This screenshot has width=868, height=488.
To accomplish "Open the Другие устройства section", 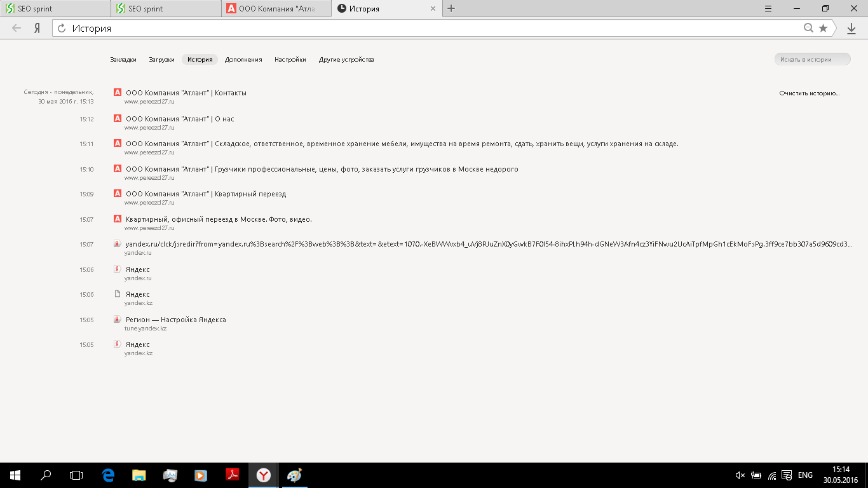I will pyautogui.click(x=346, y=59).
